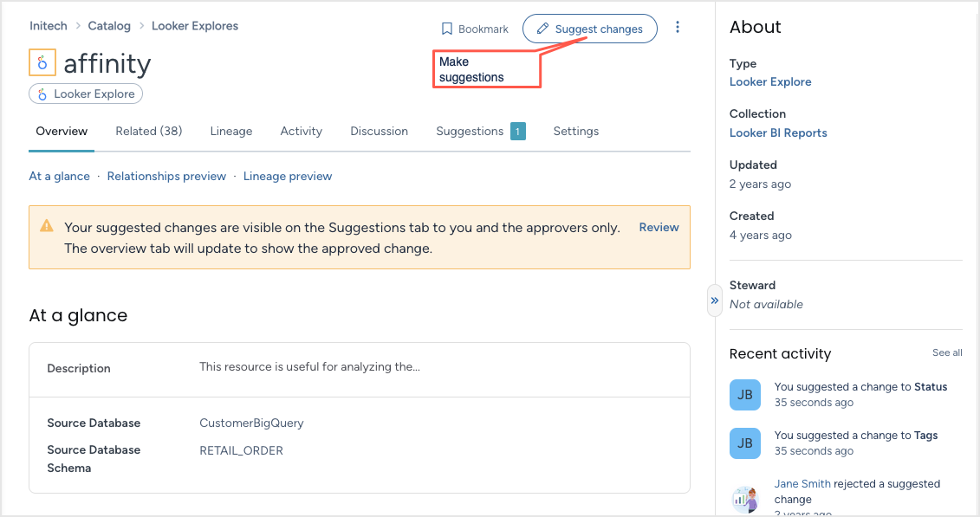Open the Lineage tab
Screen dimensions: 980x517
click(230, 131)
